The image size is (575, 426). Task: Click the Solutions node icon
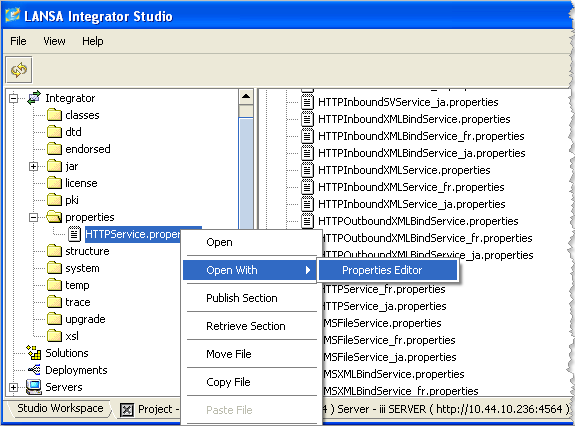coord(34,353)
